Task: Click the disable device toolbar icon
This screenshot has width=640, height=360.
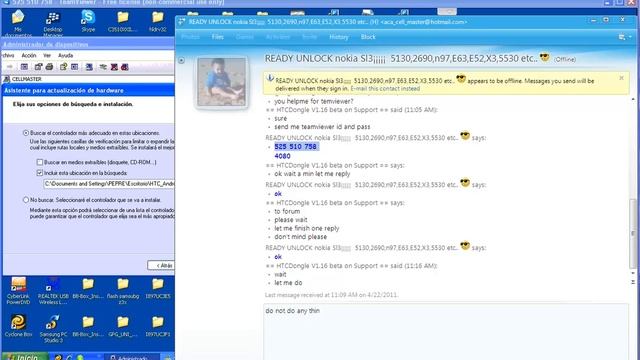Action: pos(125,67)
